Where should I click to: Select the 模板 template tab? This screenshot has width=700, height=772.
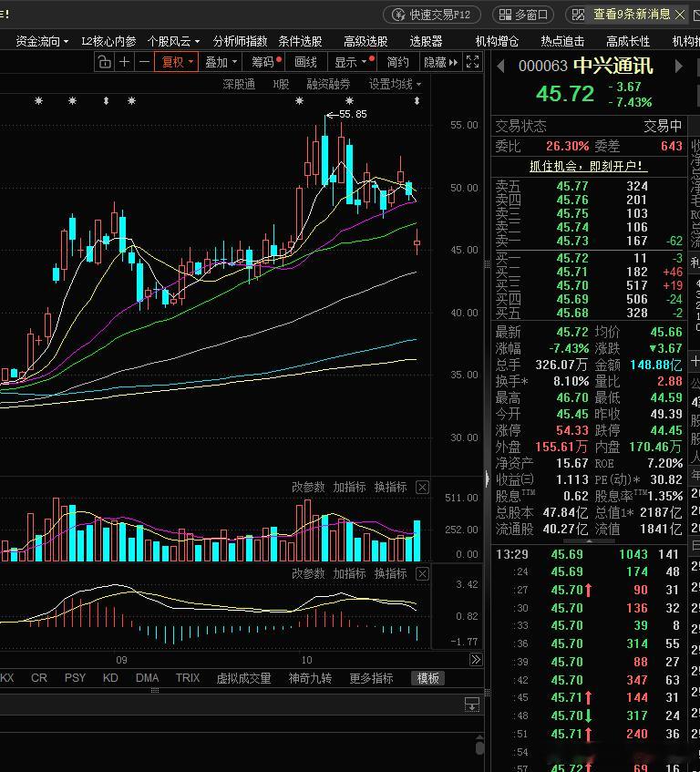point(427,678)
